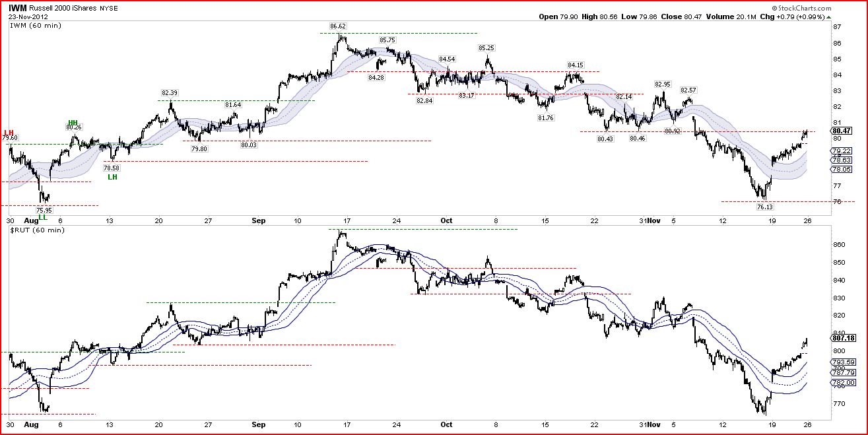The width and height of the screenshot is (868, 435).
Task: Click the 82.95 price label
Action: (663, 84)
